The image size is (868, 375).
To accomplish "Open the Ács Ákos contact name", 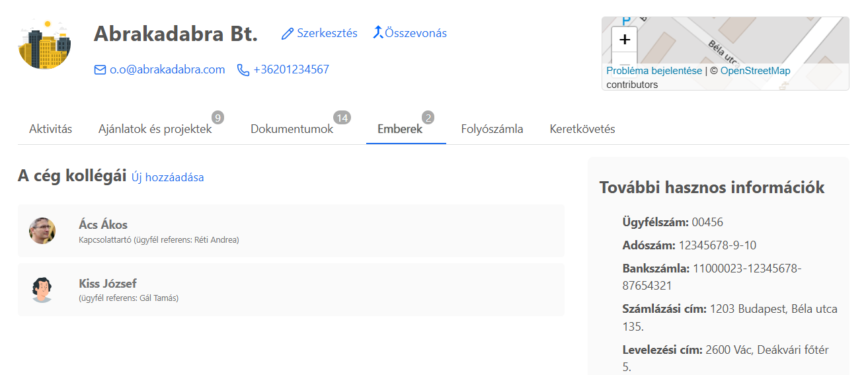I will coord(103,224).
